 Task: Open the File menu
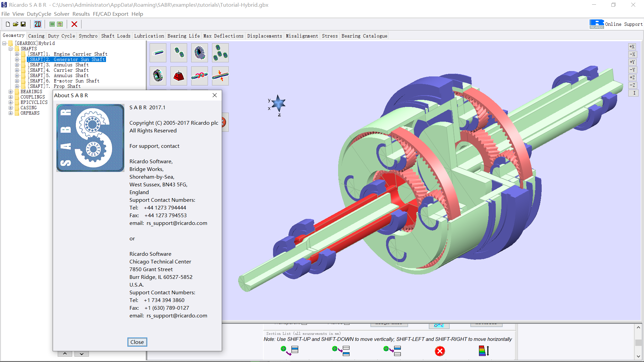5,14
